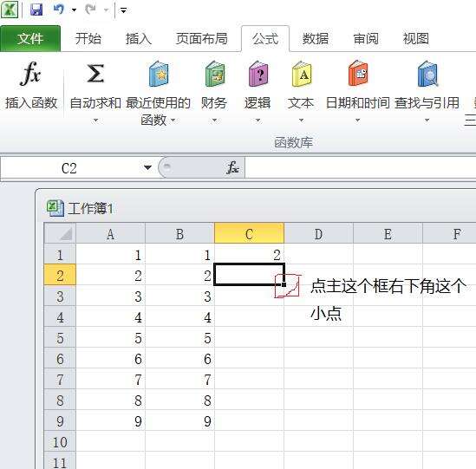Click cell A7 containing 7

coord(110,380)
